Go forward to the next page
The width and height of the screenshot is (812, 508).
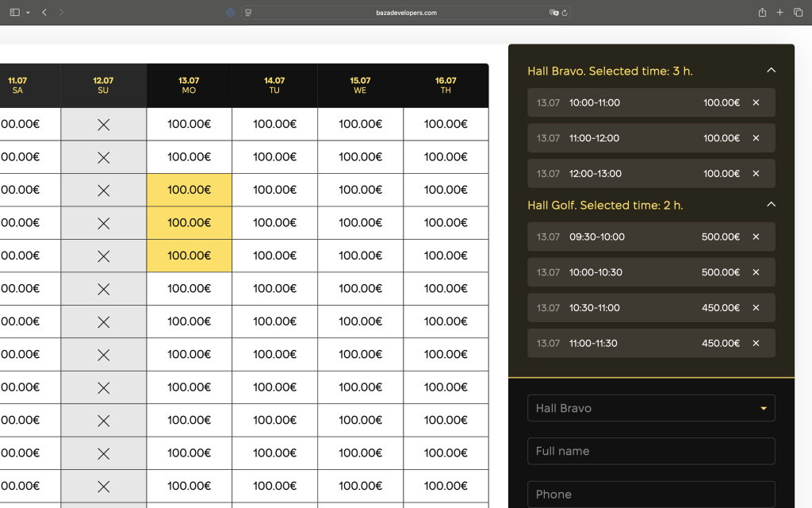point(61,13)
